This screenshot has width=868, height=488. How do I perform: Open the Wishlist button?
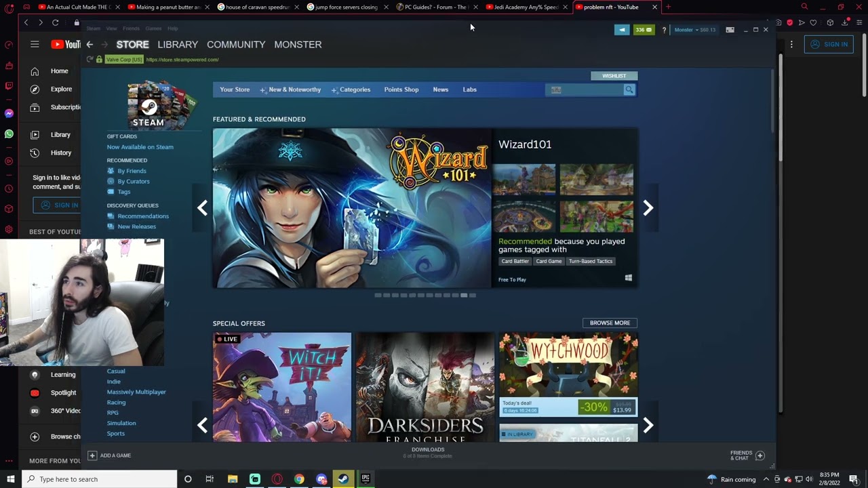[614, 76]
